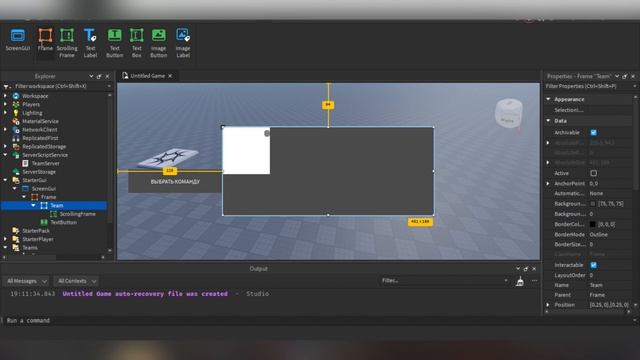Screen dimensions: 640x360
Task: Click the Lighting lightbulb icon
Action: click(x=16, y=113)
